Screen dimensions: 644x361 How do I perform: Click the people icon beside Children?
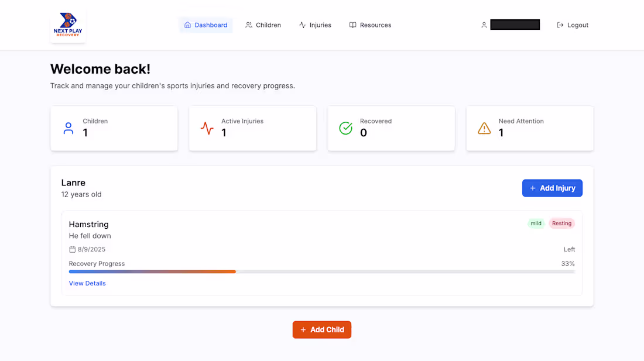pos(249,25)
